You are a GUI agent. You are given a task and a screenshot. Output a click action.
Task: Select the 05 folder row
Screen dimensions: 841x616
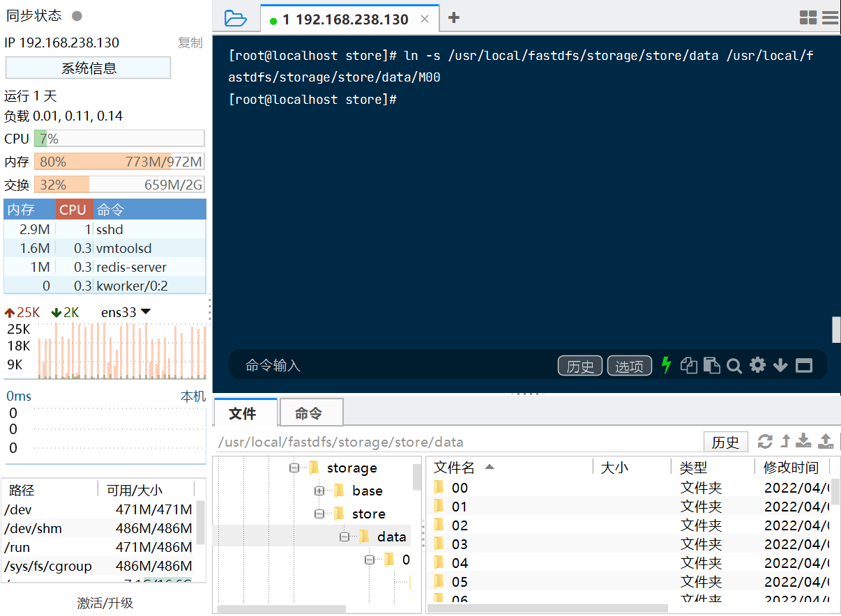pyautogui.click(x=629, y=581)
